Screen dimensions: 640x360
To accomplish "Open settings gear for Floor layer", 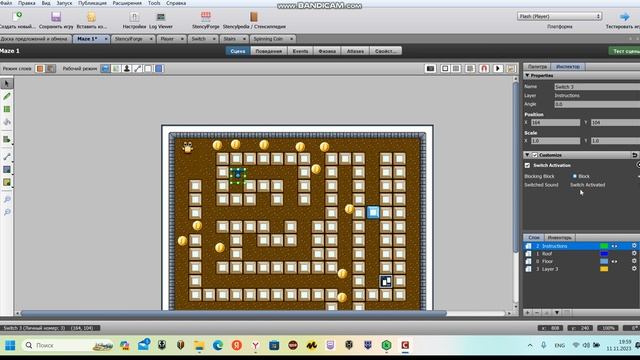I will [x=634, y=261].
